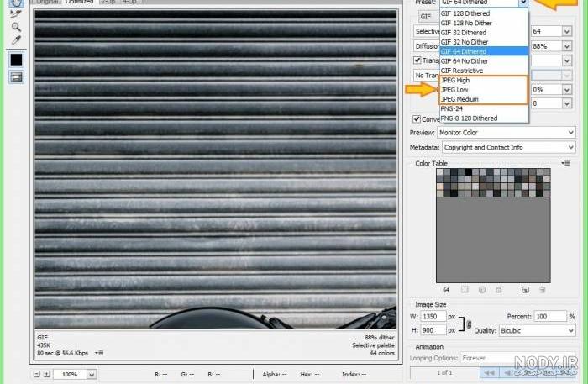Select the Zoom tool
This screenshot has height=384, width=588.
(x=16, y=27)
